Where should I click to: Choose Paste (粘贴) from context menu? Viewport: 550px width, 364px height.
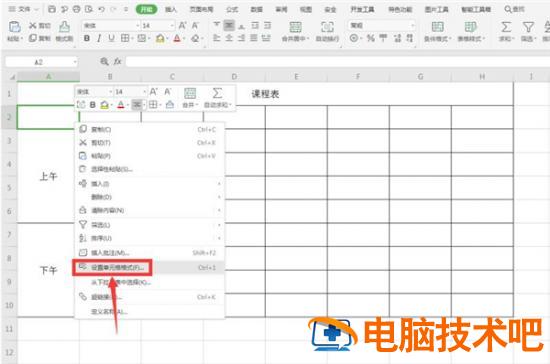tap(150, 156)
